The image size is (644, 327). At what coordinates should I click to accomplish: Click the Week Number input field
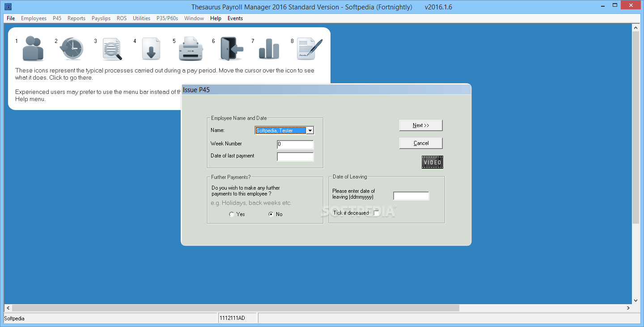(295, 144)
